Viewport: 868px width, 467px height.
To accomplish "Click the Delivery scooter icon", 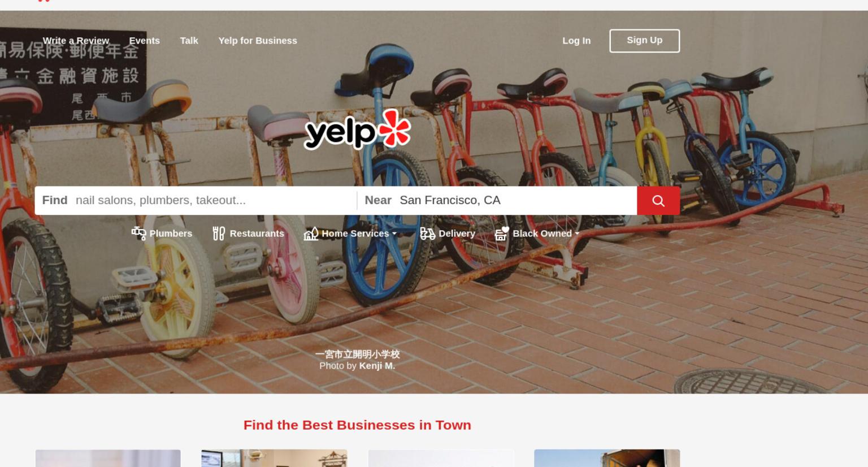I will coord(428,233).
